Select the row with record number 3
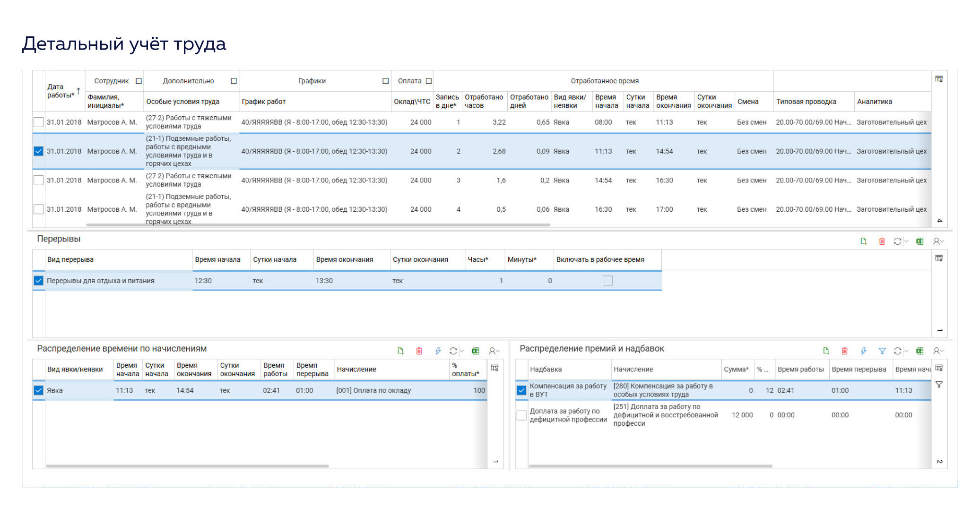This screenshot has width=980, height=508. pos(39,181)
